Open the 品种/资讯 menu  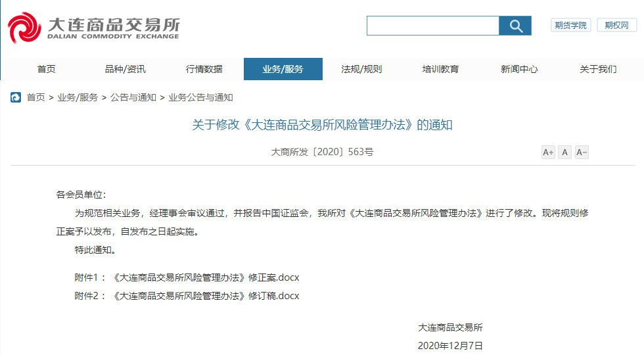126,69
